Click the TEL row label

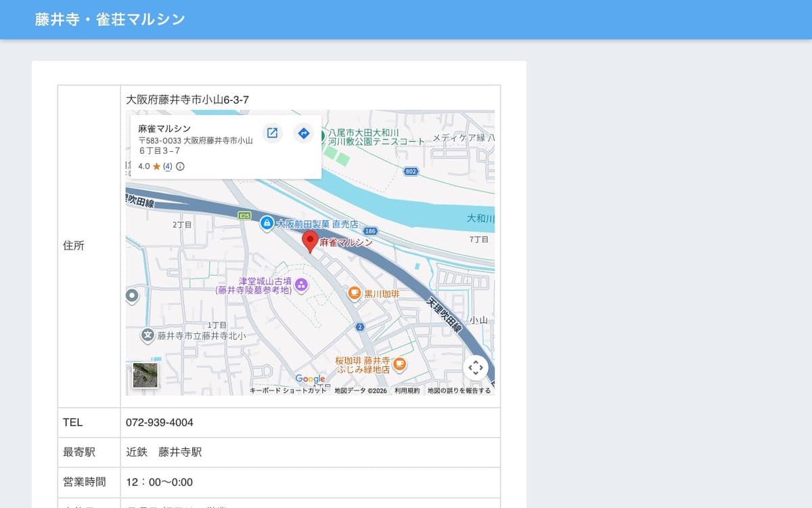(x=73, y=423)
